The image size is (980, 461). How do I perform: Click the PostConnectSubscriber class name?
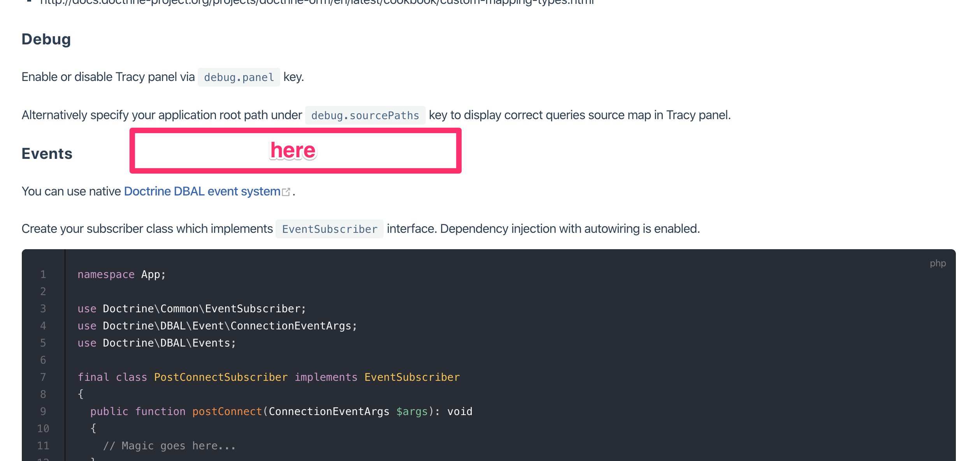(221, 377)
